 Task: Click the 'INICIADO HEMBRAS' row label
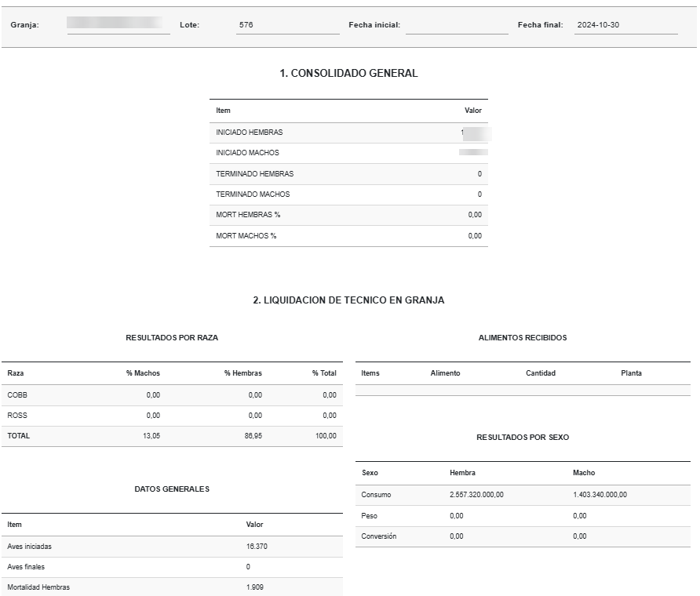[249, 133]
